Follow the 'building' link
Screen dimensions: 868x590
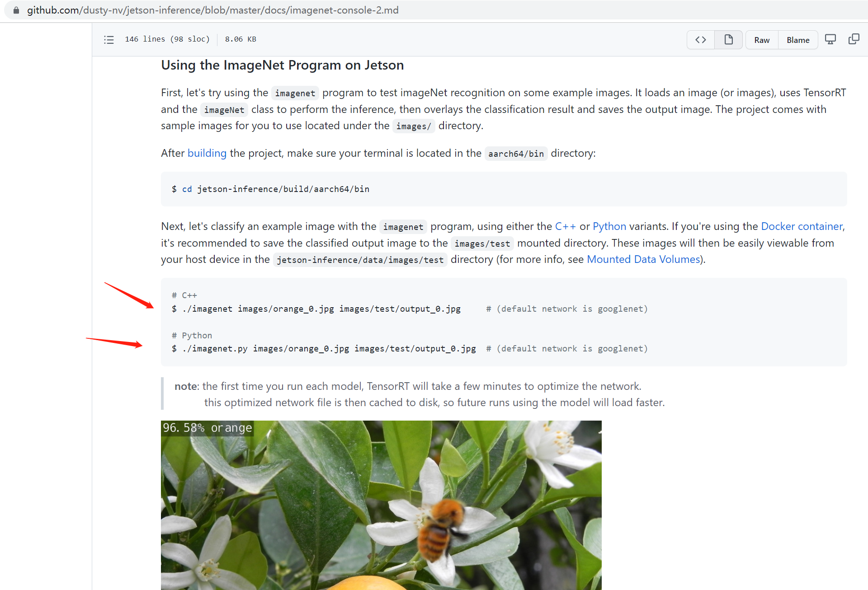[x=207, y=153]
